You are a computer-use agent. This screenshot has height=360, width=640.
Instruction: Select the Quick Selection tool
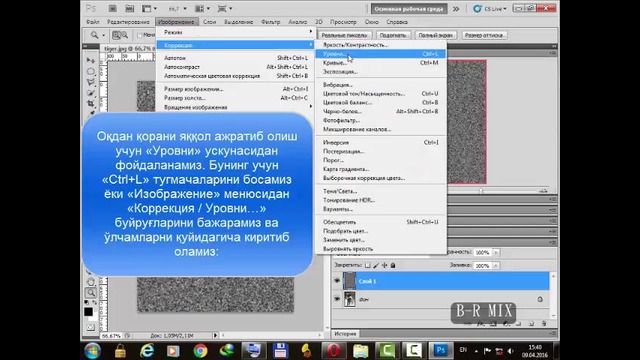91,93
